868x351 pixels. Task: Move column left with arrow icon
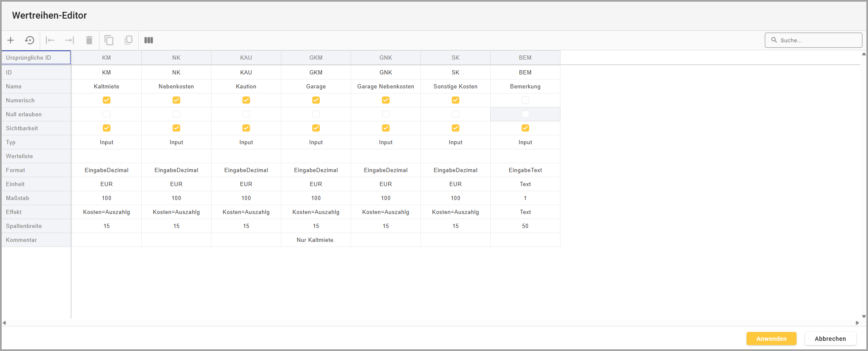[50, 40]
